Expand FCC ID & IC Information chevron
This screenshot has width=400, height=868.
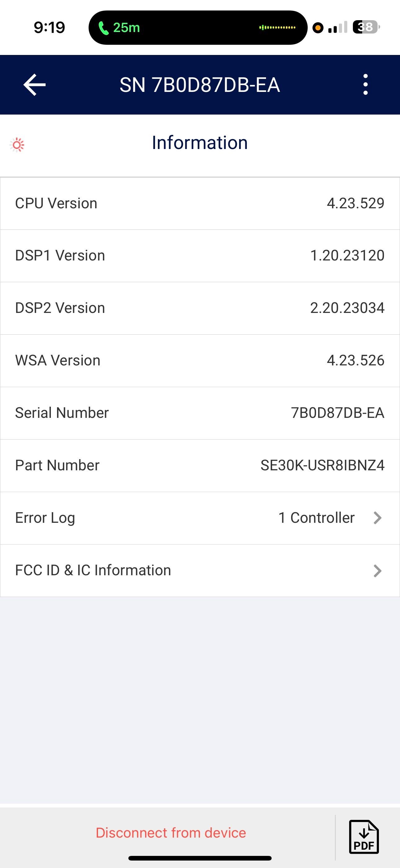377,571
